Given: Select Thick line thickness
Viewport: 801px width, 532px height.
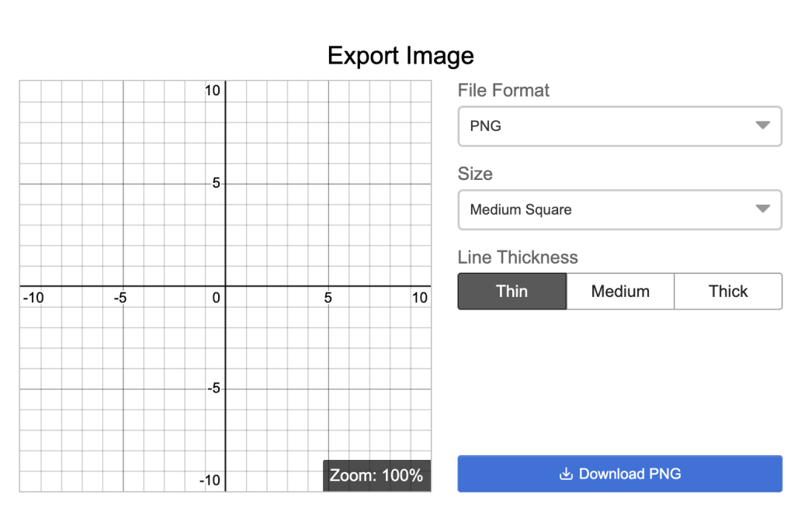Looking at the screenshot, I should [x=728, y=292].
